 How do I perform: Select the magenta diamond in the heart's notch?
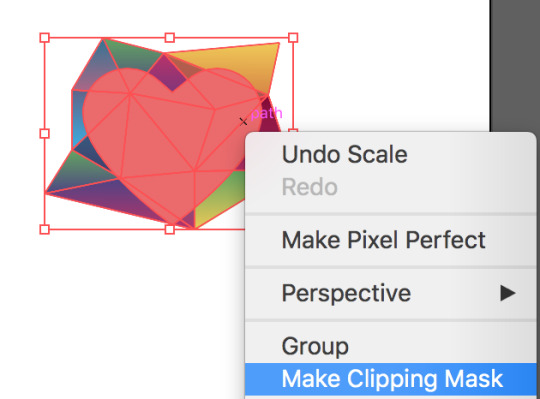click(x=169, y=74)
